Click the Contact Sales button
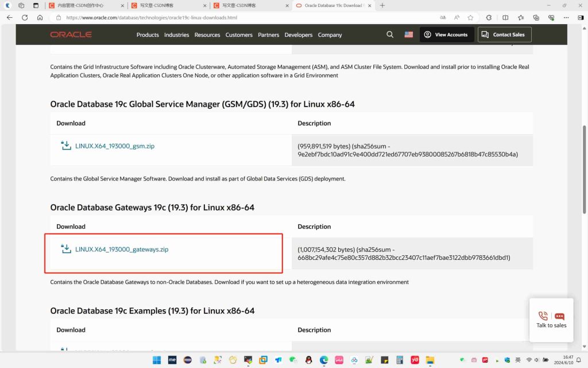The image size is (588, 368). pos(504,34)
